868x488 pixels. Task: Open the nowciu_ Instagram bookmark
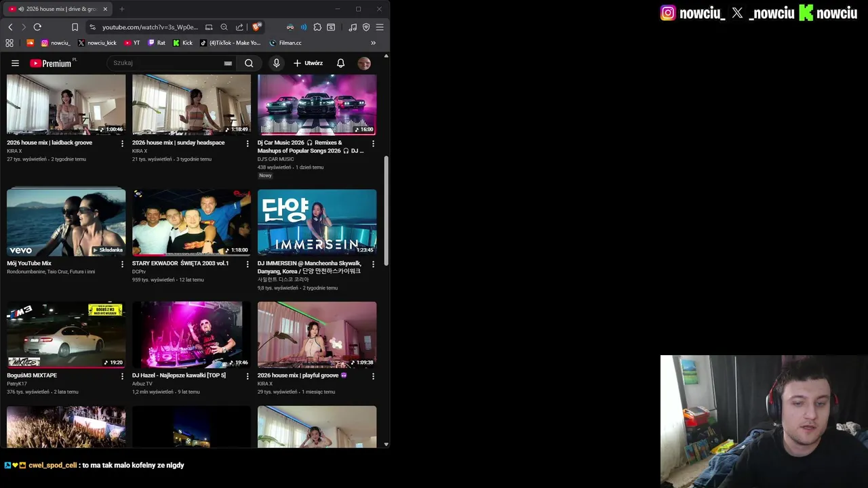coord(56,43)
